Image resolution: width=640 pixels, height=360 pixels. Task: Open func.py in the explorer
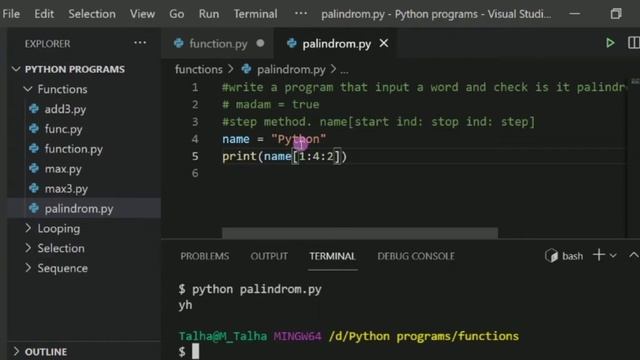63,129
